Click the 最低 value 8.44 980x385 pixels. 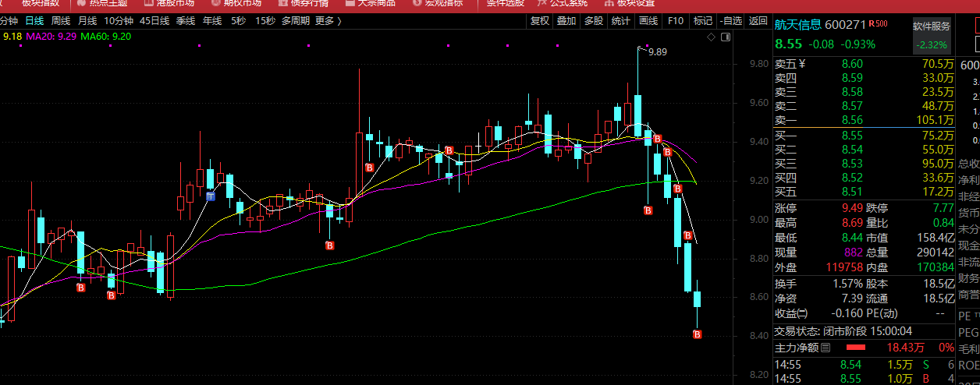click(x=853, y=238)
